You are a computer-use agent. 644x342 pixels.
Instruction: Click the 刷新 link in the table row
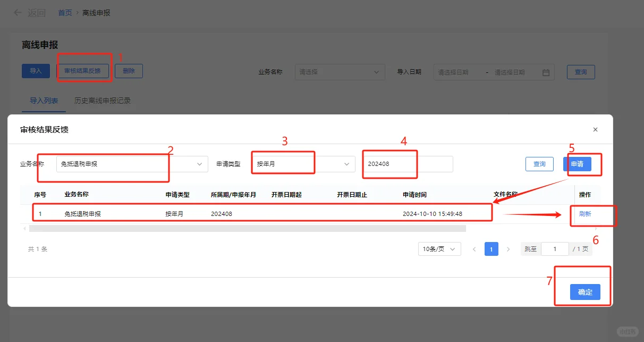[585, 213]
